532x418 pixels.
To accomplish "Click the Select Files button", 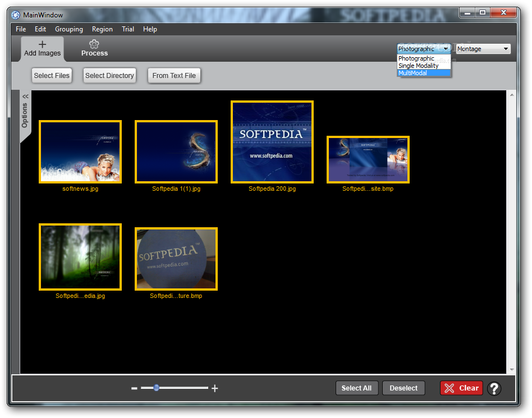I will tap(52, 76).
